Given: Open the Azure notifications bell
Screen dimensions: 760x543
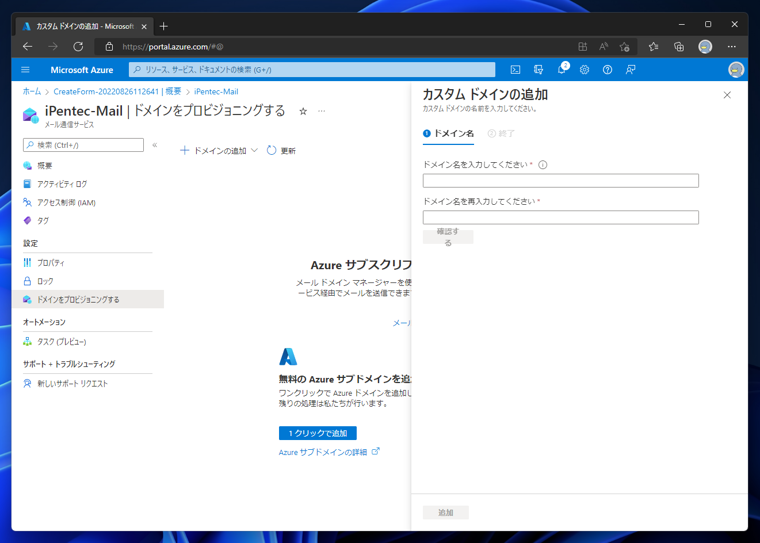Looking at the screenshot, I should [561, 69].
